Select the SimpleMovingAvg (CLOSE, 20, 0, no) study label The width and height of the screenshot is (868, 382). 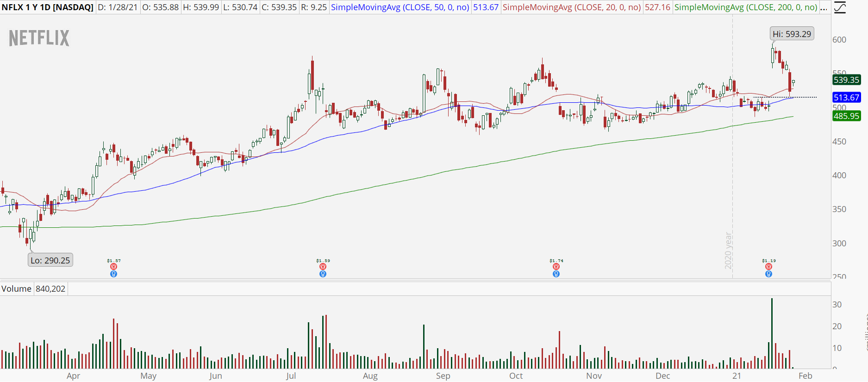[572, 7]
